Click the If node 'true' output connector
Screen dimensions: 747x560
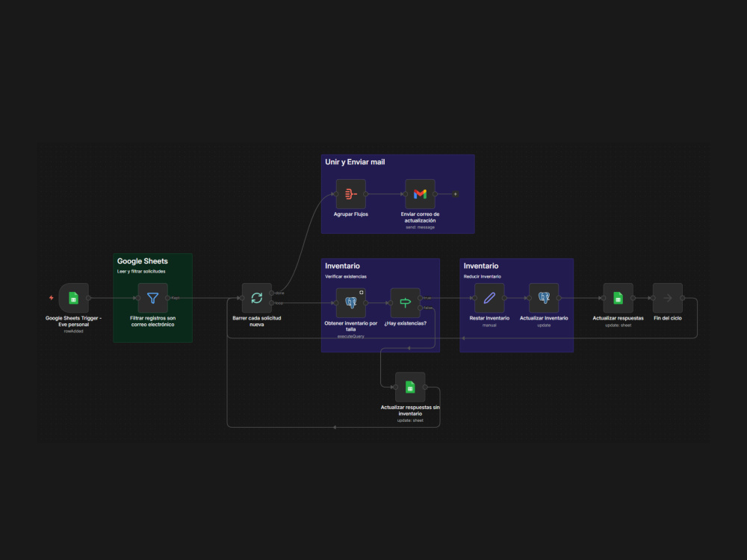coord(420,298)
